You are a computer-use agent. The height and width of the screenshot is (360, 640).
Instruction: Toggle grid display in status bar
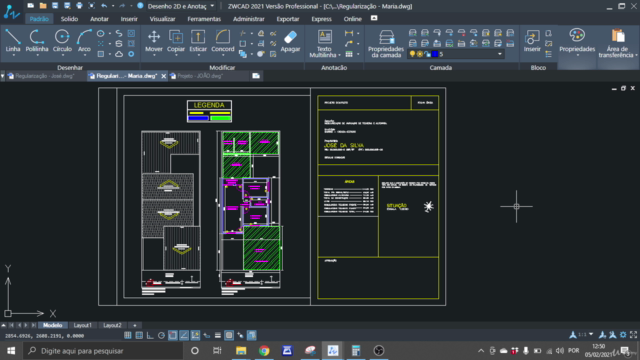point(139,336)
